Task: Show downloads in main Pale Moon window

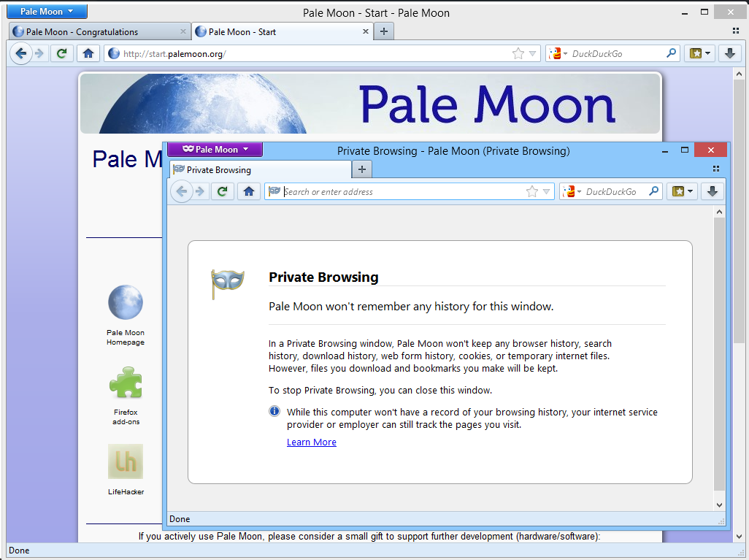Action: 730,53
